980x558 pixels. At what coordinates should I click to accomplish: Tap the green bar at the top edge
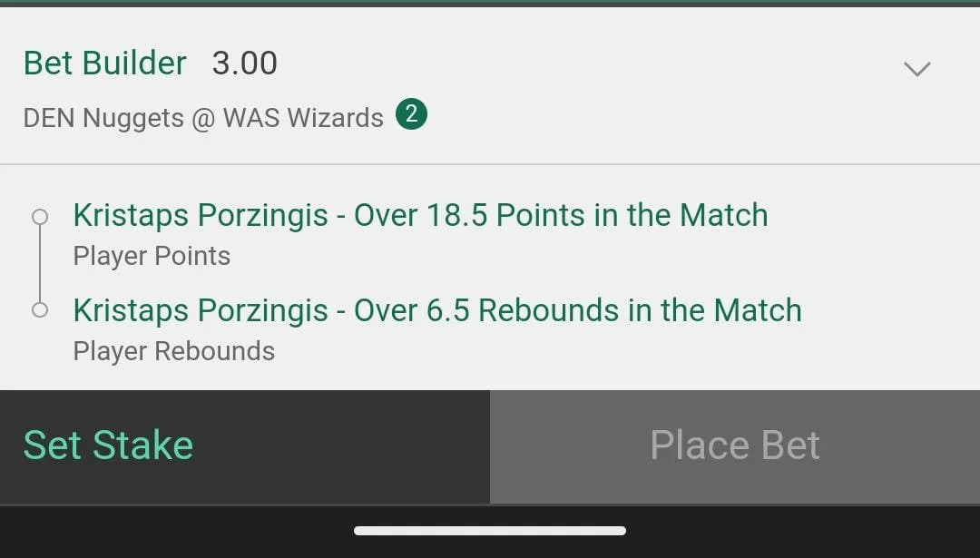[490, 3]
